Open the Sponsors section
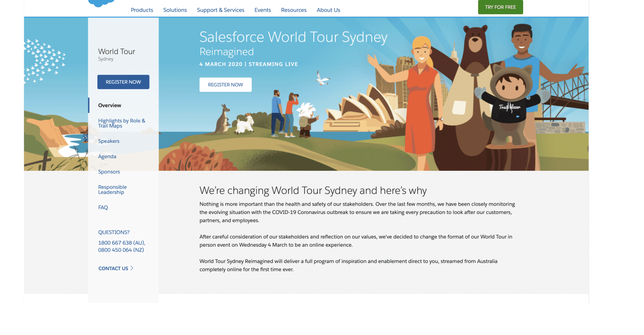Viewport: 644px width, 335px height. [109, 172]
